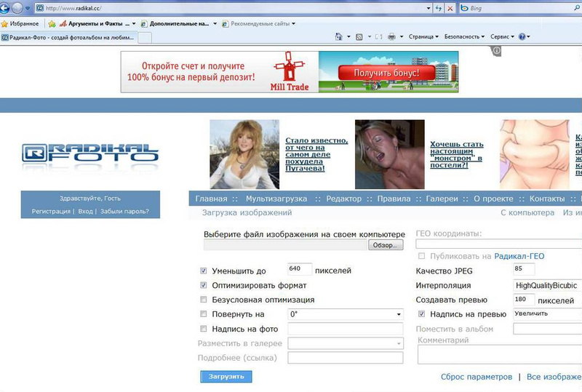Click the Refresh icon beside address bar
The width and height of the screenshot is (582, 392).
tap(439, 8)
